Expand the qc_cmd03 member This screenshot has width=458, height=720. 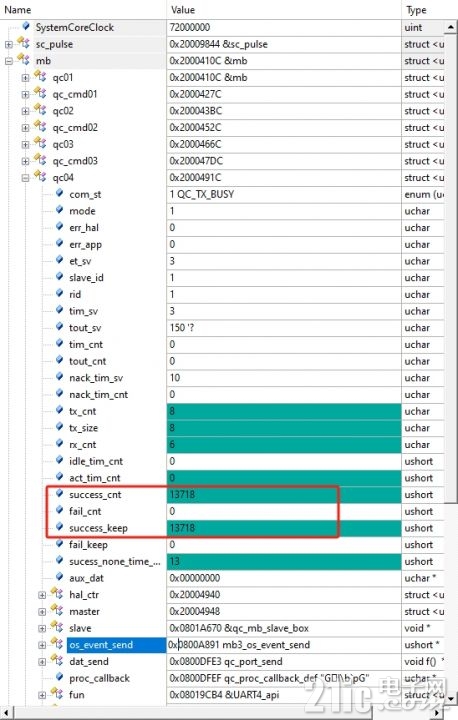tap(25, 161)
